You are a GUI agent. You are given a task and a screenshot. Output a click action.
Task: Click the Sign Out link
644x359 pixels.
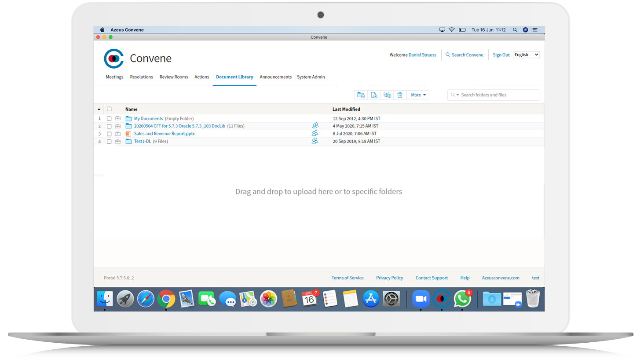(x=501, y=55)
